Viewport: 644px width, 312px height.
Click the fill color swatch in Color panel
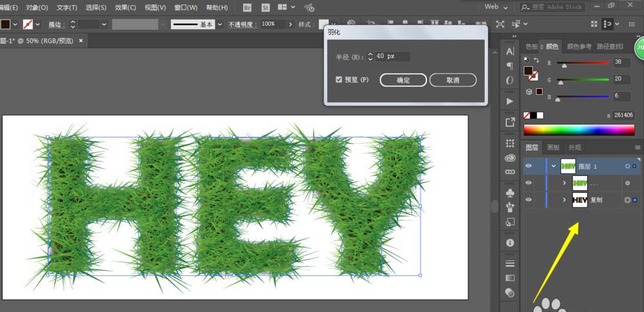[x=528, y=70]
